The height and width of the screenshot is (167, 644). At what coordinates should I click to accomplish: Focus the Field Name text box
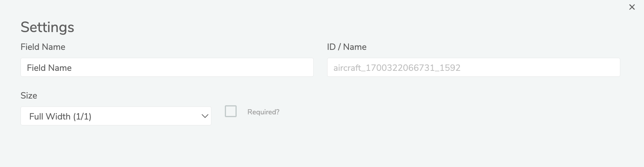click(x=167, y=68)
